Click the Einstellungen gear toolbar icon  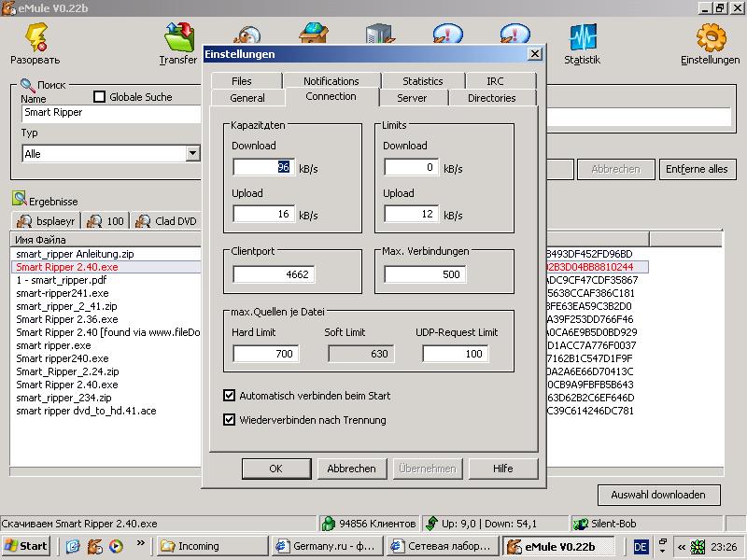click(711, 37)
